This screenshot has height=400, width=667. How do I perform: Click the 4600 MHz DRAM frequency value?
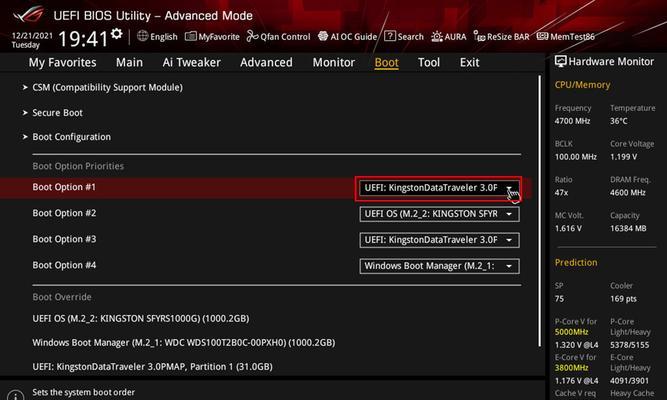[x=627, y=193]
